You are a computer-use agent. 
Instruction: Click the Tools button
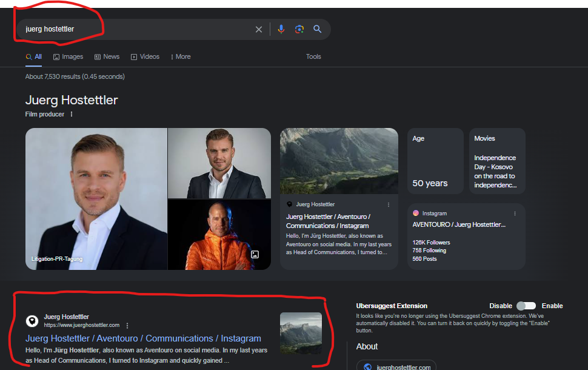pos(313,56)
